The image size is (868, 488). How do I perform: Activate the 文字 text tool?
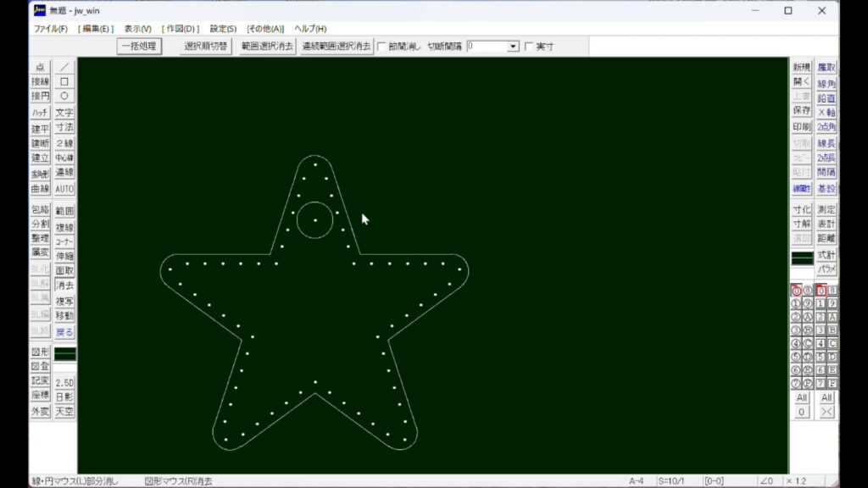coord(64,113)
